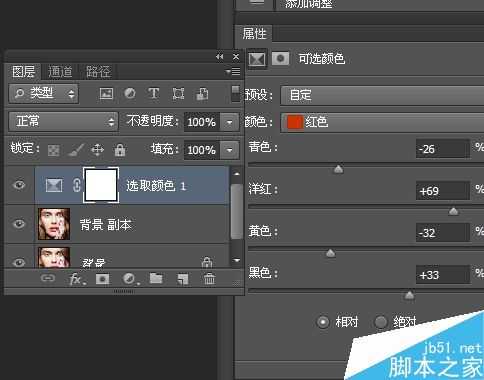This screenshot has width=484, height=380.
Task: Switch to the 通道 tab
Action: 60,72
